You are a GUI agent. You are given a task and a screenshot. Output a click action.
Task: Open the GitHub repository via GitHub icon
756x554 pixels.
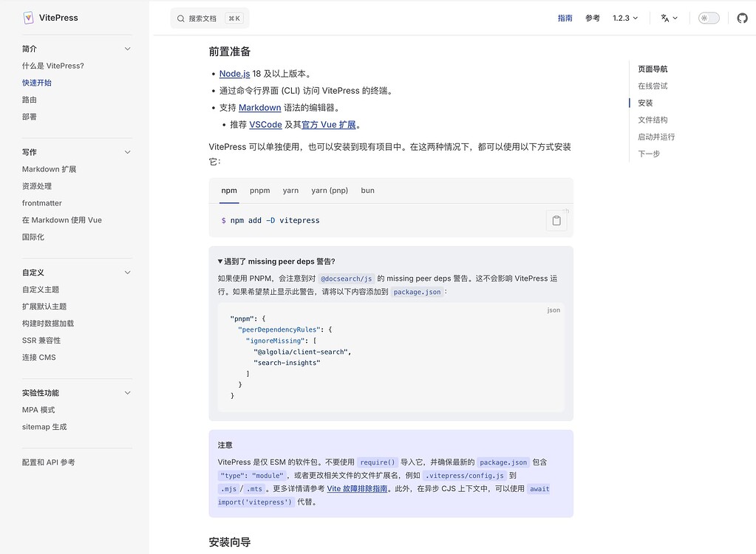[x=742, y=18]
